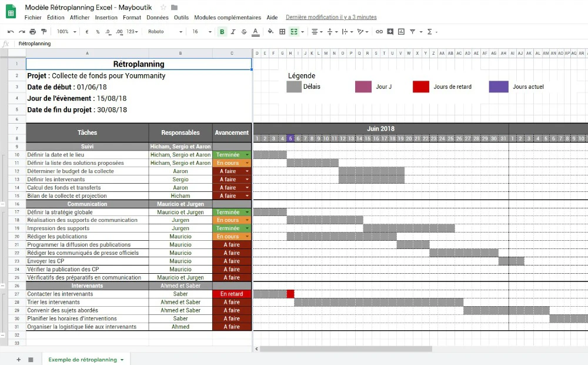
Task: Select the Jour J legend swatch
Action: pyautogui.click(x=363, y=87)
